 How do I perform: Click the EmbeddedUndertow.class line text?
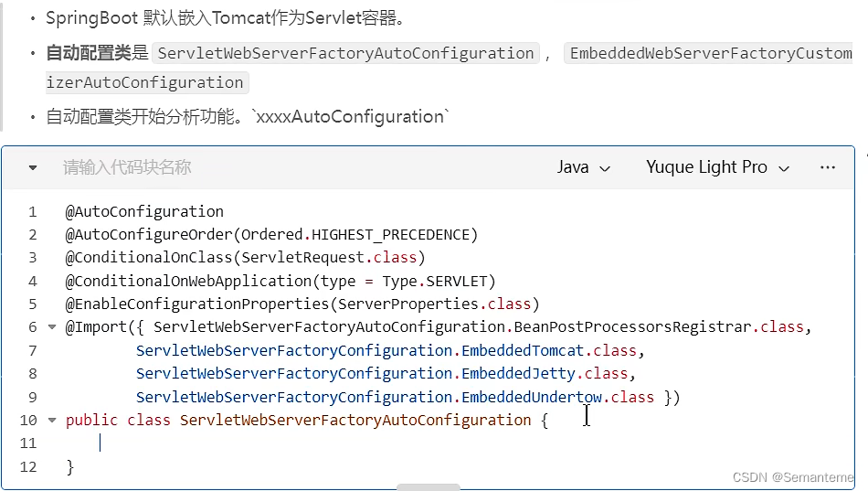[x=408, y=398]
